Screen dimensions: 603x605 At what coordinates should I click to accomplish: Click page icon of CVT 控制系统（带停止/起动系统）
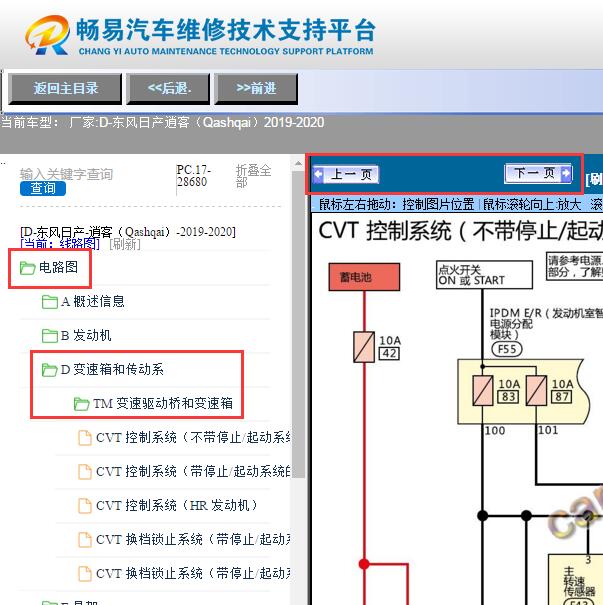tap(85, 472)
